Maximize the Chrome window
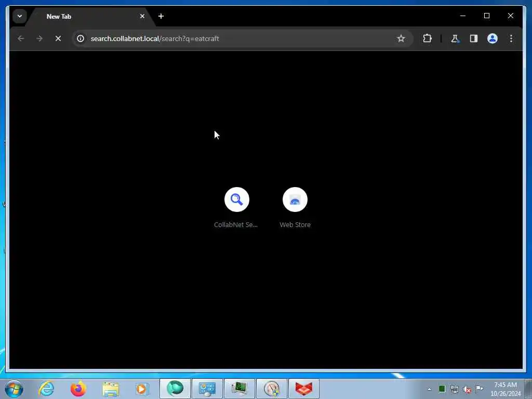The height and width of the screenshot is (399, 532). coord(486,16)
